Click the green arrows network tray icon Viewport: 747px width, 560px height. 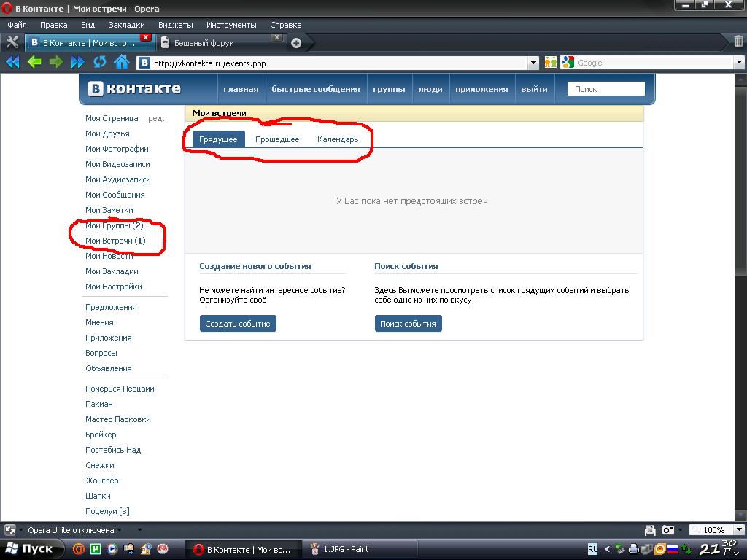pyautogui.click(x=686, y=549)
